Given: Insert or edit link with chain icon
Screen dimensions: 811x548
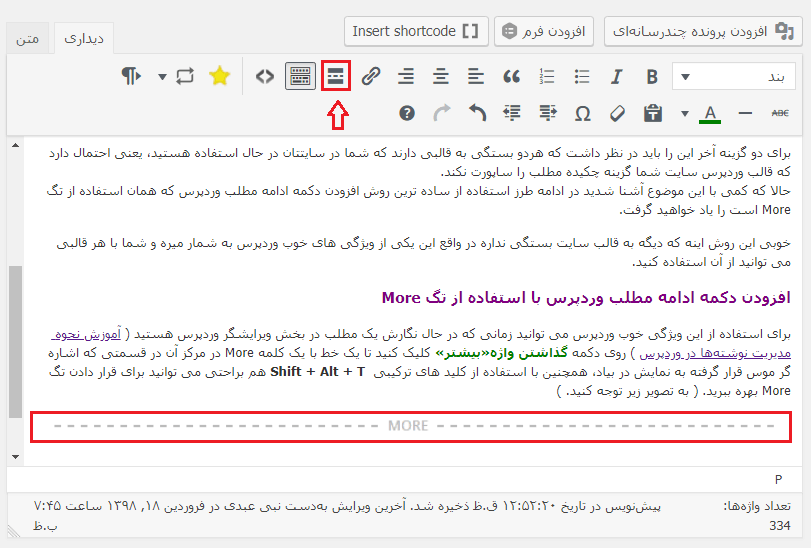Looking at the screenshot, I should (371, 77).
